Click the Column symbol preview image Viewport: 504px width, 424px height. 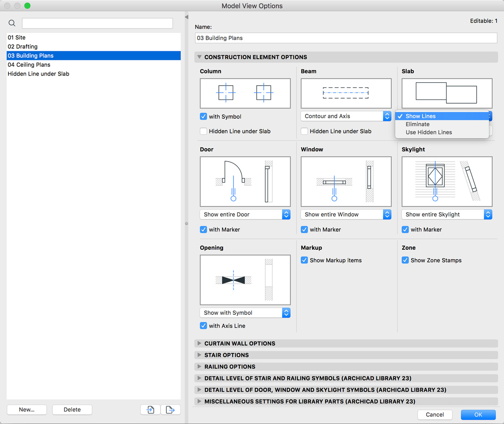coord(245,93)
